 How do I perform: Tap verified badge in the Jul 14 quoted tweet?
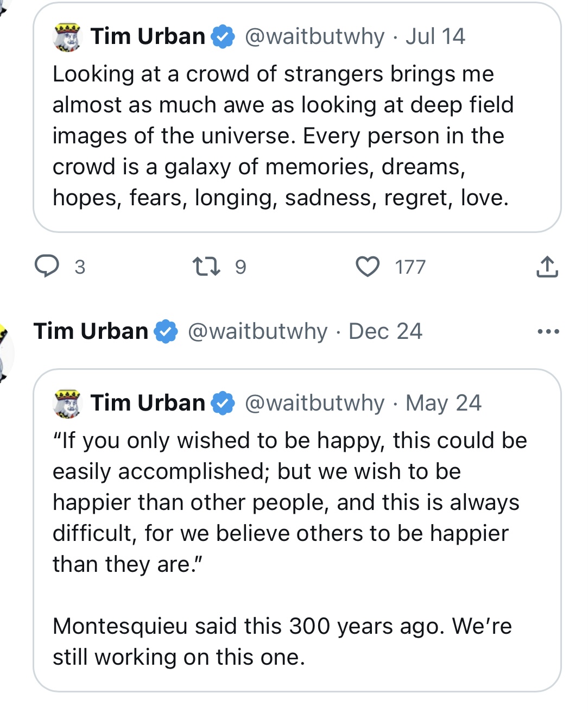(x=223, y=36)
